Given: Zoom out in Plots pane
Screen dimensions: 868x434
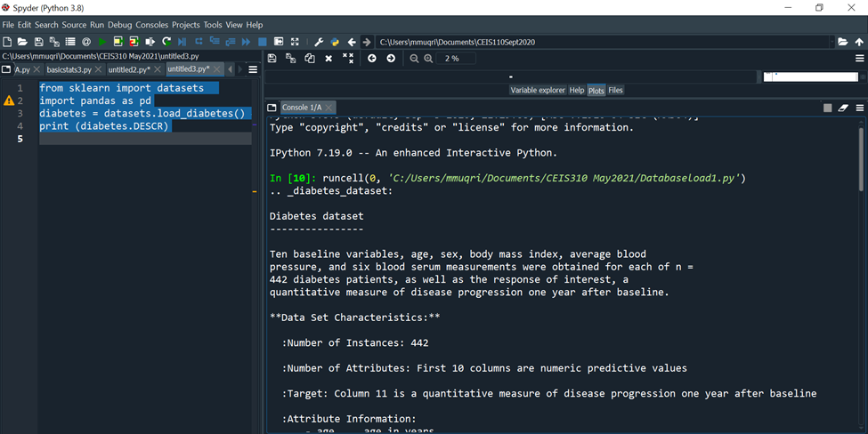Looking at the screenshot, I should (414, 58).
